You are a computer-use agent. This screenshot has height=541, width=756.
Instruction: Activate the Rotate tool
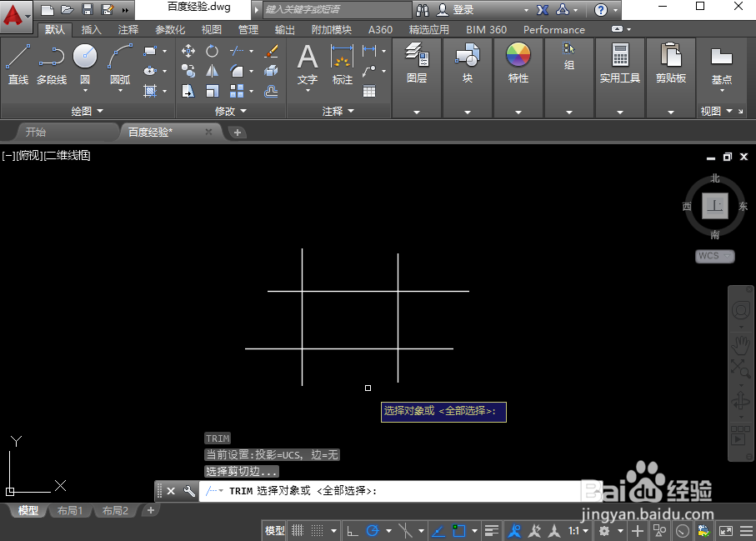tap(213, 51)
